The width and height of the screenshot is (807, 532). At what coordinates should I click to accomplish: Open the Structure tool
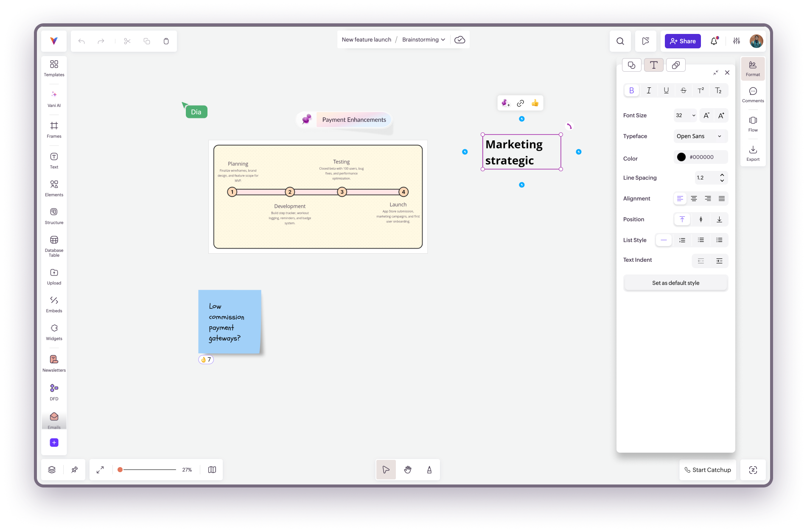pos(54,216)
